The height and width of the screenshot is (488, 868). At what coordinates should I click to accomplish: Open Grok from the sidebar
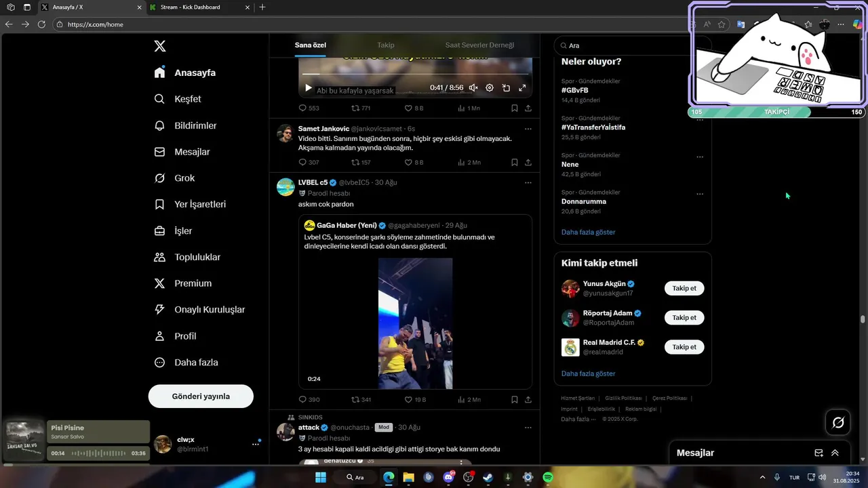174,178
